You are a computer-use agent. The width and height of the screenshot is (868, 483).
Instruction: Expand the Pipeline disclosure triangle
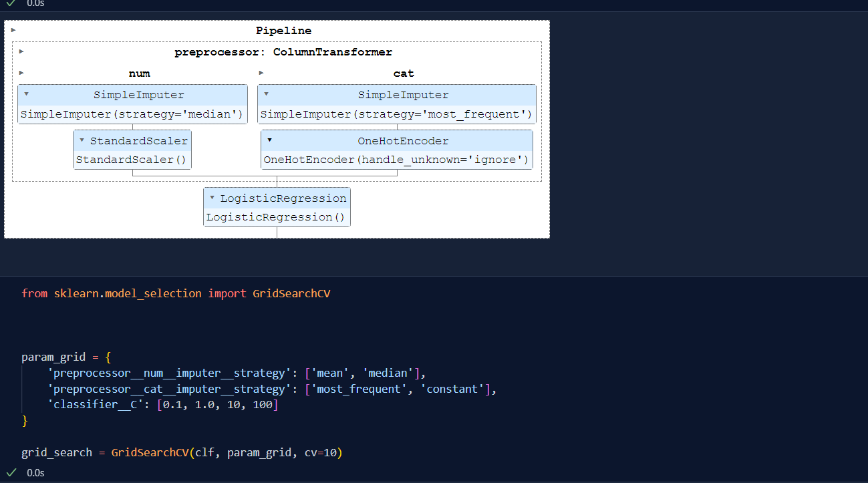pyautogui.click(x=13, y=30)
